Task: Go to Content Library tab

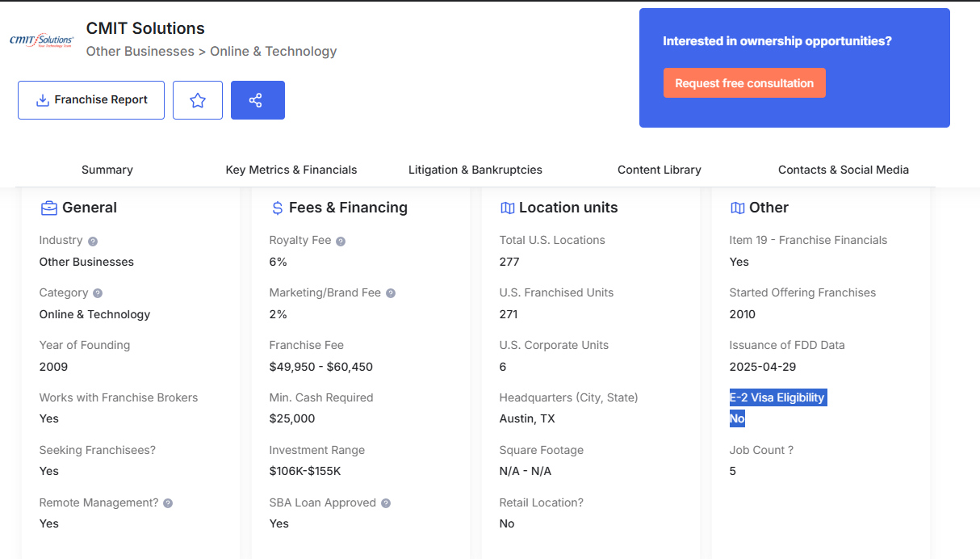Action: 660,170
